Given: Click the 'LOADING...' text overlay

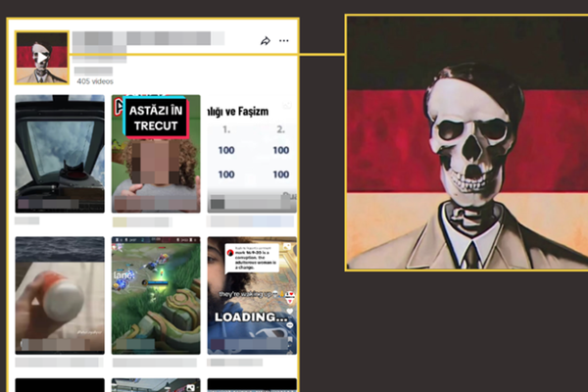Looking at the screenshot, I should point(253,318).
